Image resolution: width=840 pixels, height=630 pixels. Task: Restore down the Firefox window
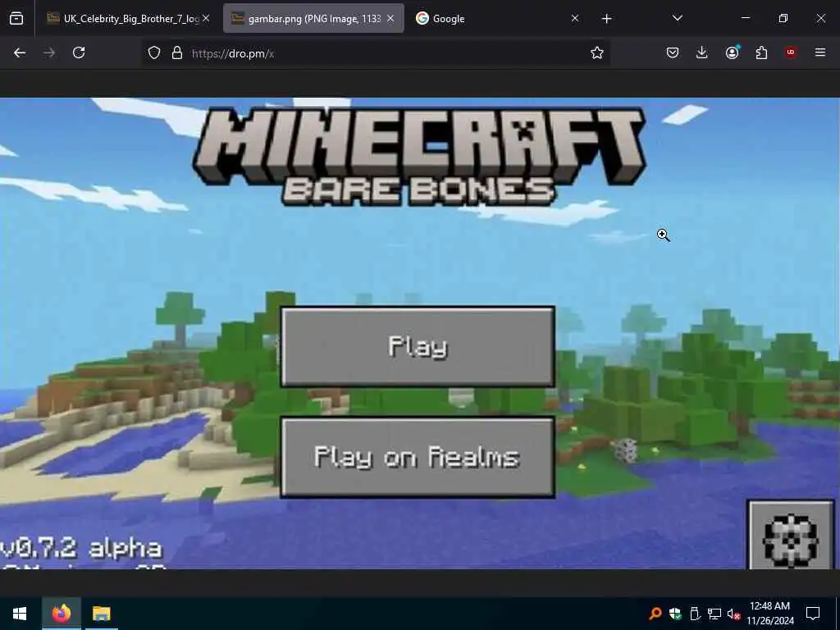pyautogui.click(x=783, y=18)
